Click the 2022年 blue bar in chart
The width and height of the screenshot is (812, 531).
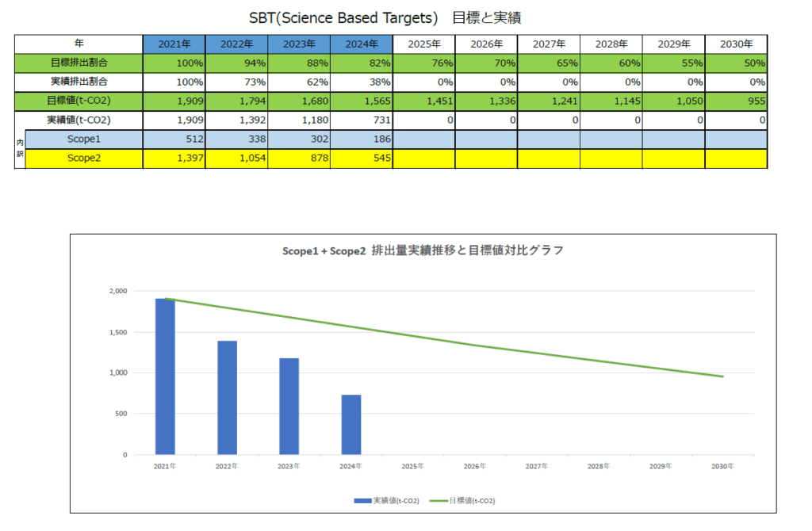pyautogui.click(x=227, y=398)
